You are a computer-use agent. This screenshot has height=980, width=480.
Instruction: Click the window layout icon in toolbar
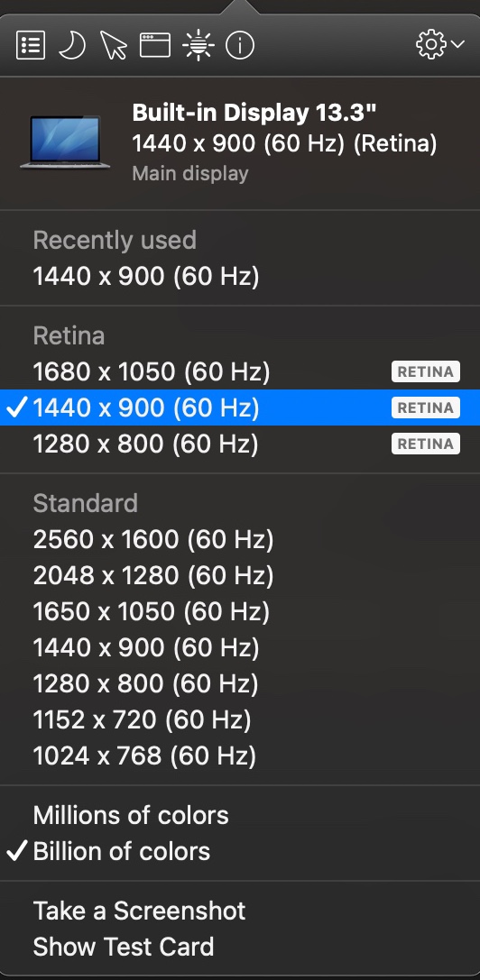pyautogui.click(x=155, y=46)
